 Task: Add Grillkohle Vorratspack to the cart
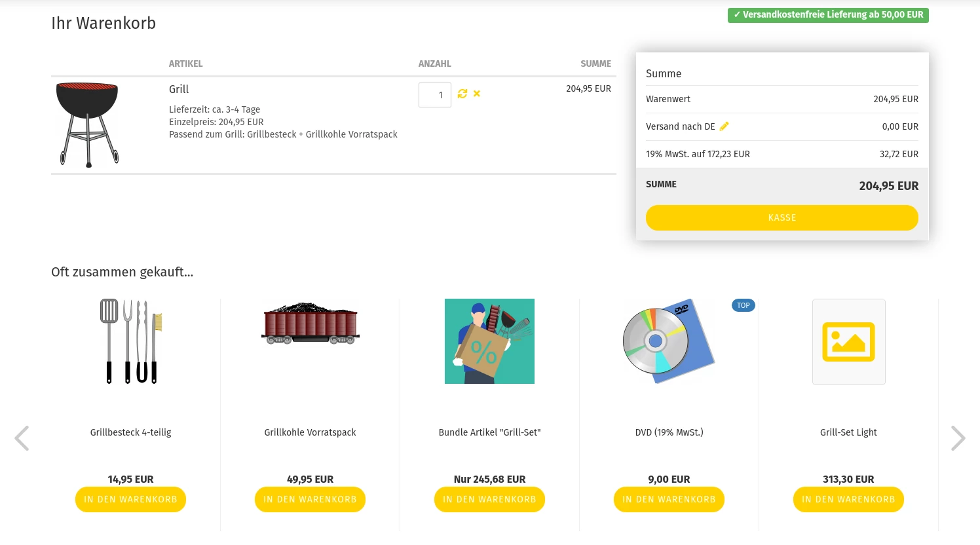(311, 499)
